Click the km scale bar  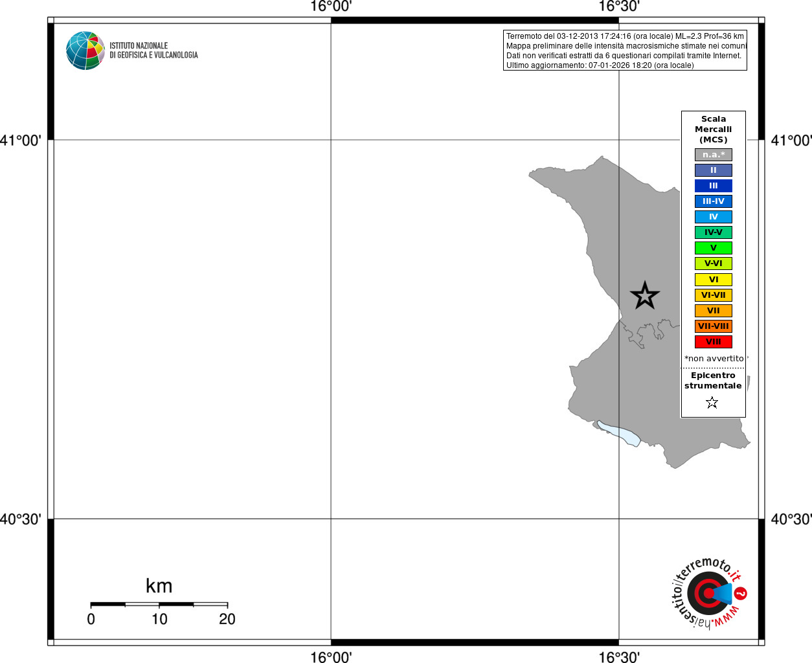pos(159,604)
